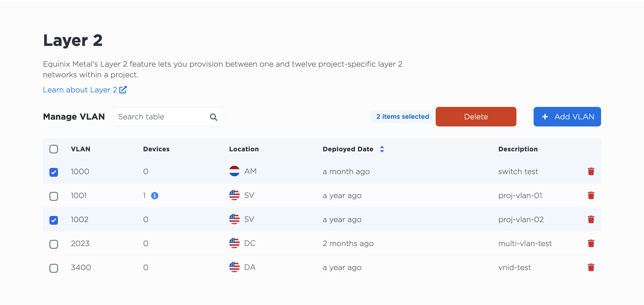The image size is (644, 305).
Task: Click the search magnifier icon
Action: tap(213, 117)
